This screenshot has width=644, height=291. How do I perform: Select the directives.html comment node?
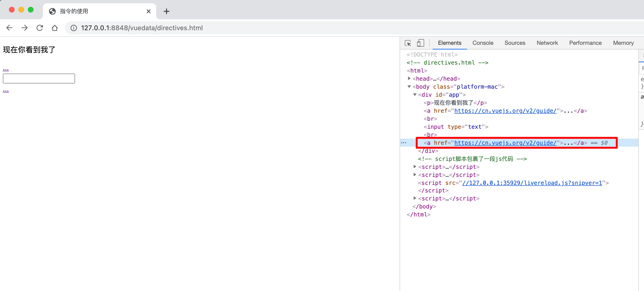pos(447,62)
